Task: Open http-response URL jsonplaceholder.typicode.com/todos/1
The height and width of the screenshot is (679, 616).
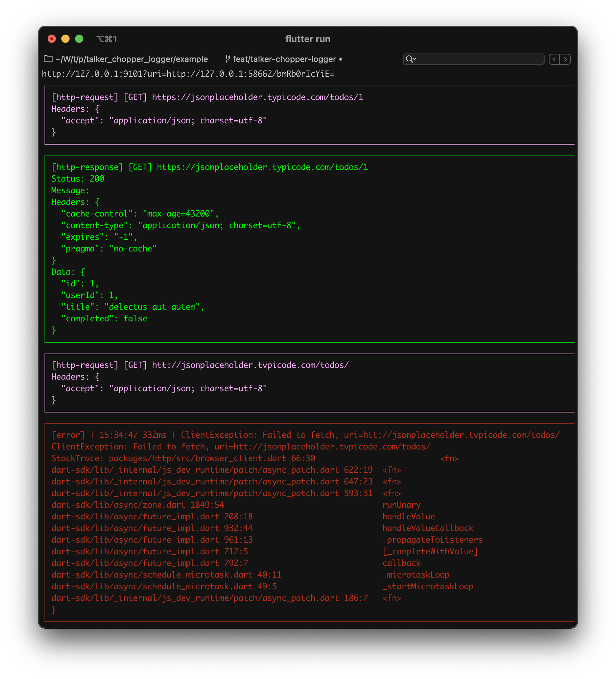Action: pos(262,167)
